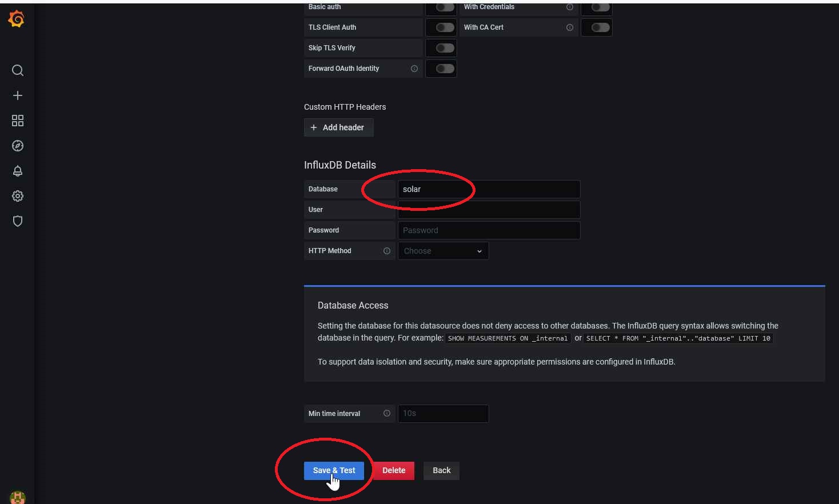839x504 pixels.
Task: Click the Back button
Action: click(441, 471)
